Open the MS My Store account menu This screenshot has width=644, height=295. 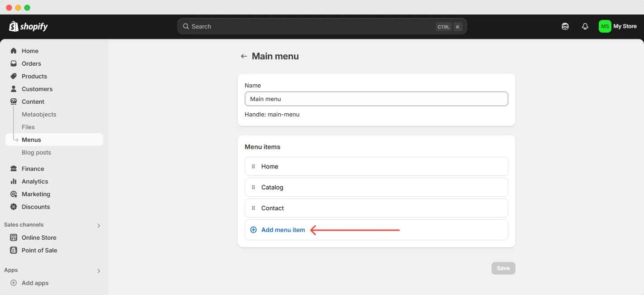coord(618,26)
